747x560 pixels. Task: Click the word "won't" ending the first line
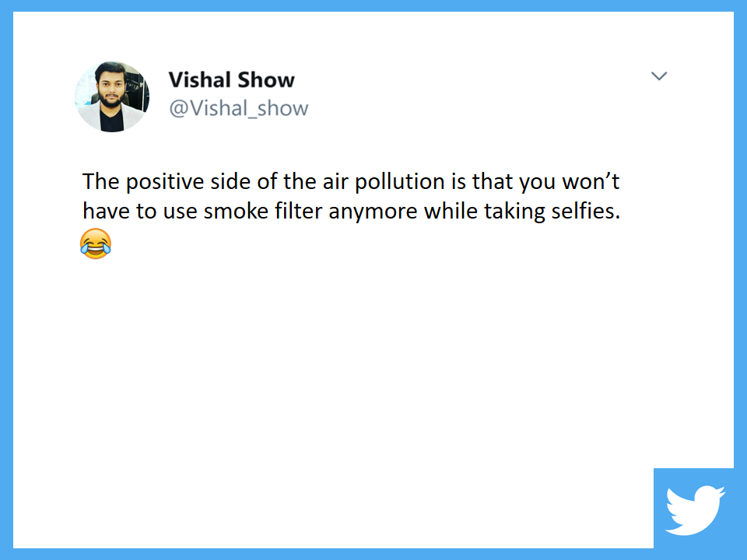591,181
